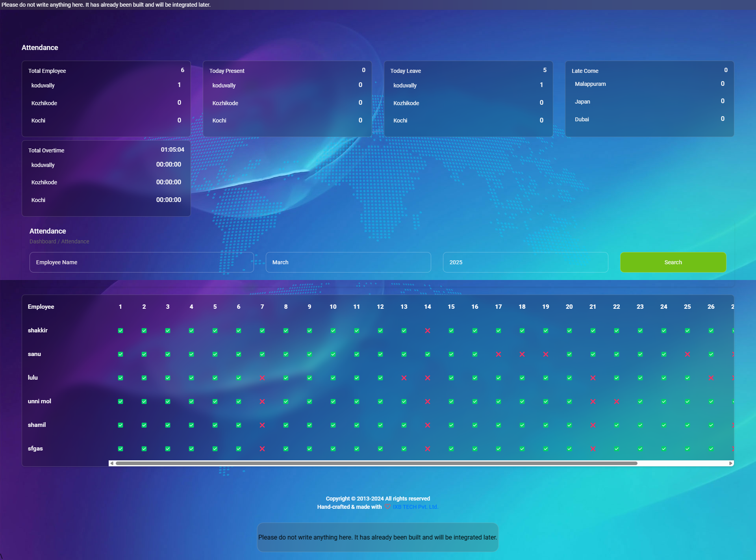Viewport: 756px width, 560px height.
Task: Click sfgas's absent cross on day 14
Action: 428,449
